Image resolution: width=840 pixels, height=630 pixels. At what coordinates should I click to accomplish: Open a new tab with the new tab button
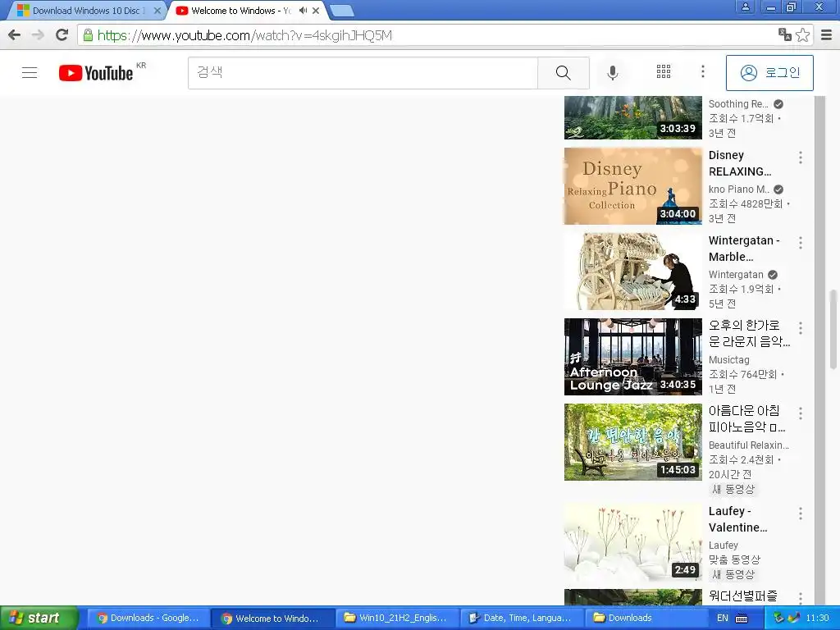click(341, 10)
